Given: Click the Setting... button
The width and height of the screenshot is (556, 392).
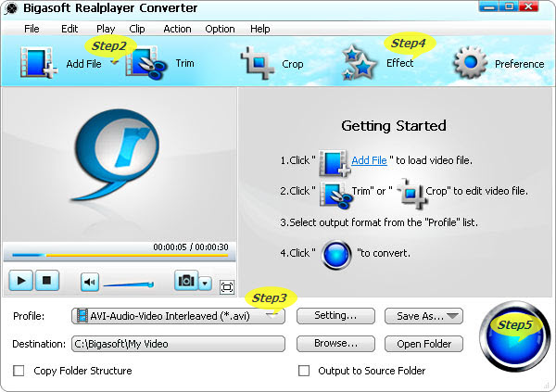Looking at the screenshot, I should coord(335,316).
